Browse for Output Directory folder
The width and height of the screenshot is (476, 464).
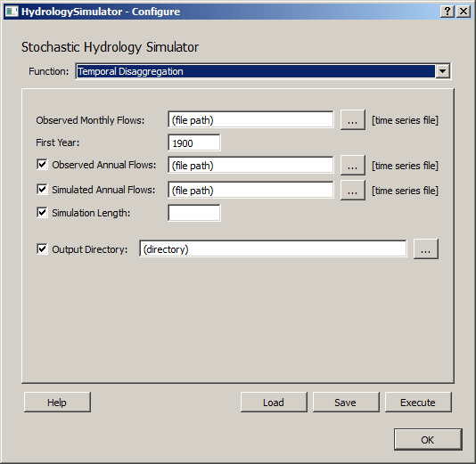point(426,249)
